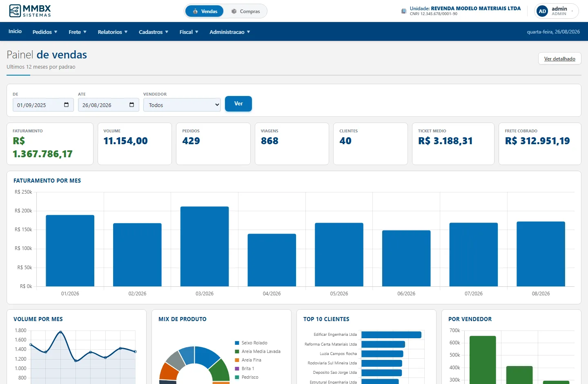Click the MMBX Sistemas logo
The width and height of the screenshot is (588, 384).
point(30,11)
